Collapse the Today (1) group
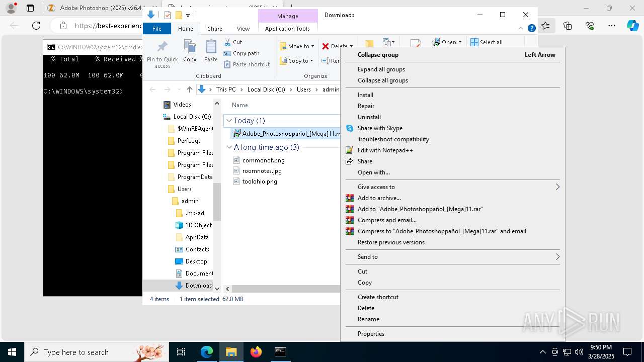The height and width of the screenshot is (362, 644). 229,121
